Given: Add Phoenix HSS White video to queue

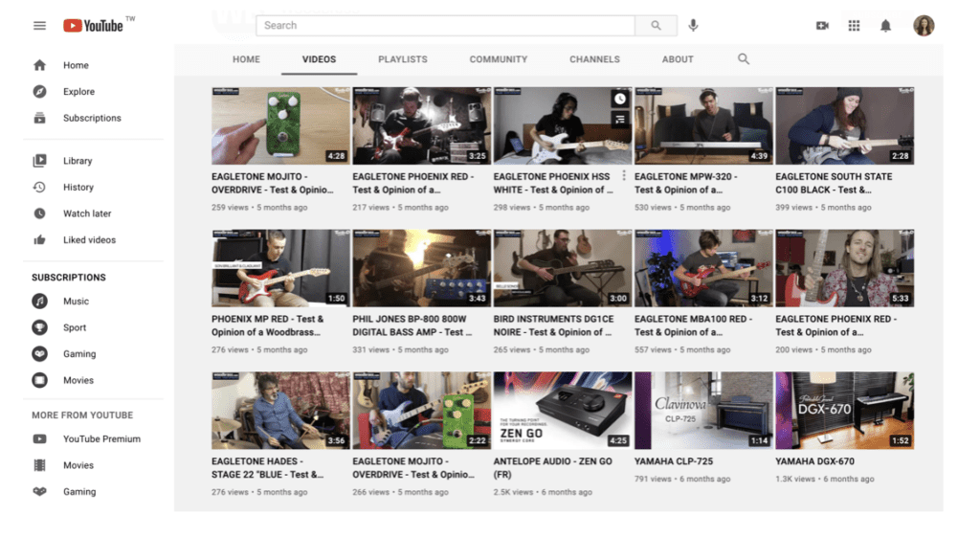Looking at the screenshot, I should click(619, 119).
